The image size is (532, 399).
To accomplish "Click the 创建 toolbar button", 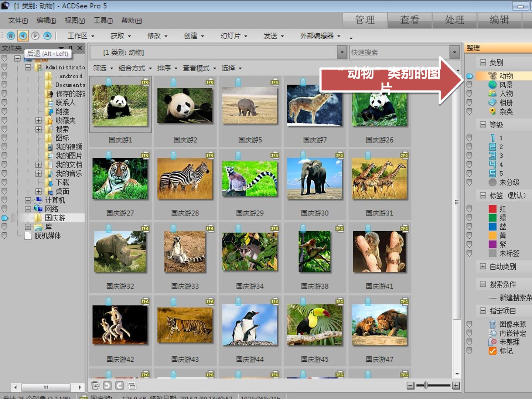I will (194, 36).
